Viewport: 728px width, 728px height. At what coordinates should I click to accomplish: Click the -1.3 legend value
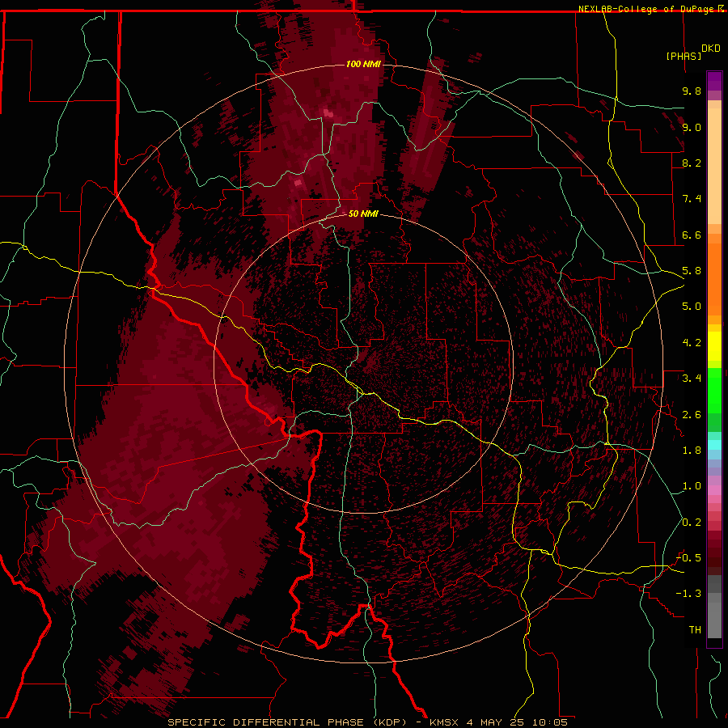click(x=688, y=594)
